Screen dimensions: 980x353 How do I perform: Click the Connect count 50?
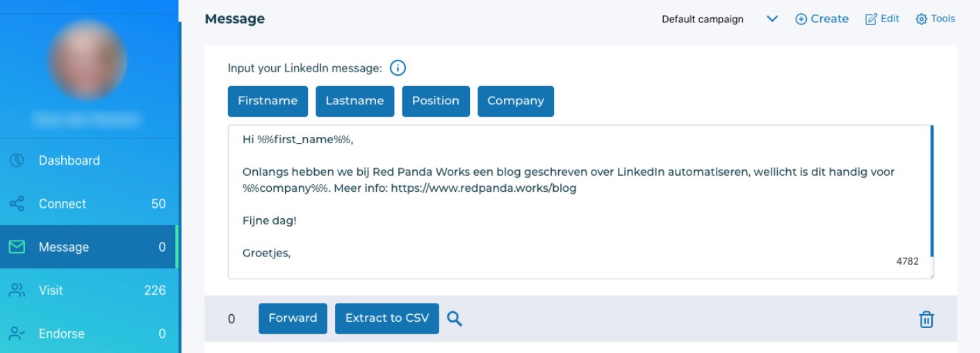pos(158,204)
